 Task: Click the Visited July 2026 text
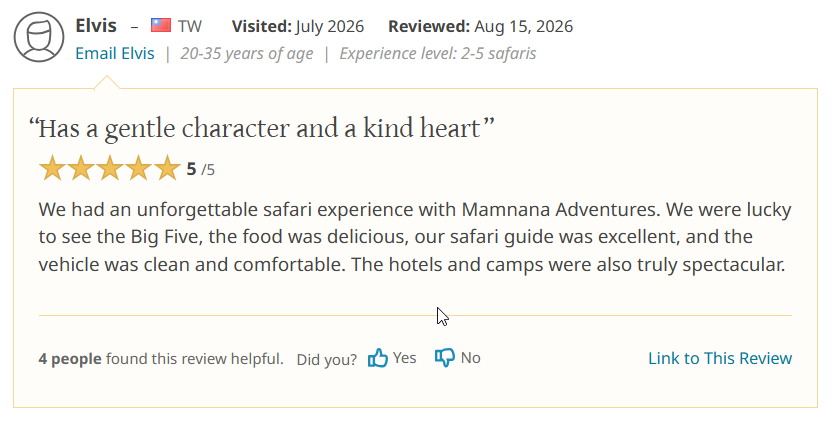tap(298, 26)
